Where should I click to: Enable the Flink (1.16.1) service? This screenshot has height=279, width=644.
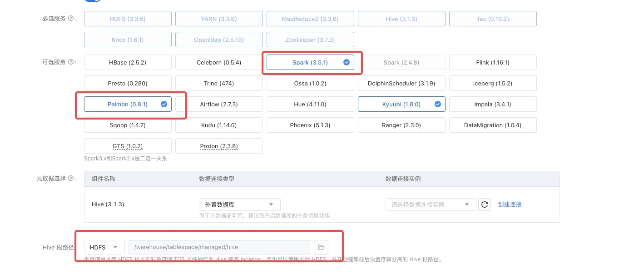[493, 62]
